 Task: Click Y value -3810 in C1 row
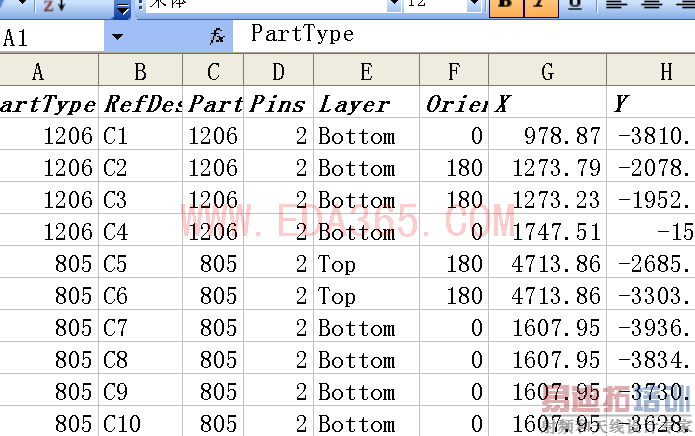(651, 134)
